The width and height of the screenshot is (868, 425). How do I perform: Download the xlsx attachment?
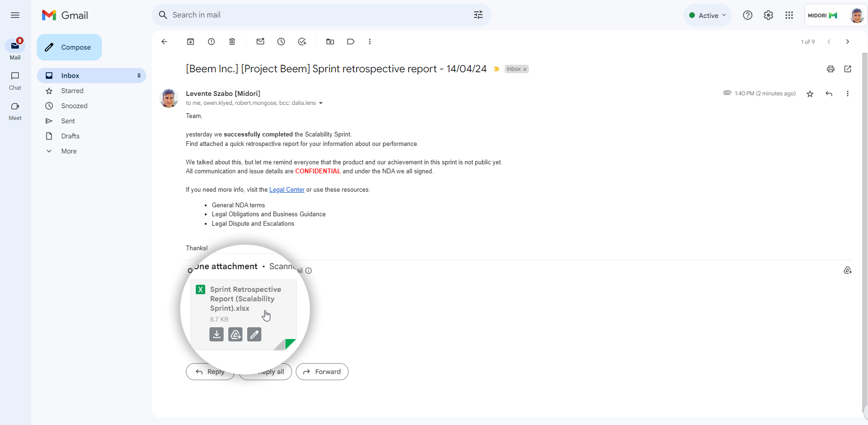(217, 334)
